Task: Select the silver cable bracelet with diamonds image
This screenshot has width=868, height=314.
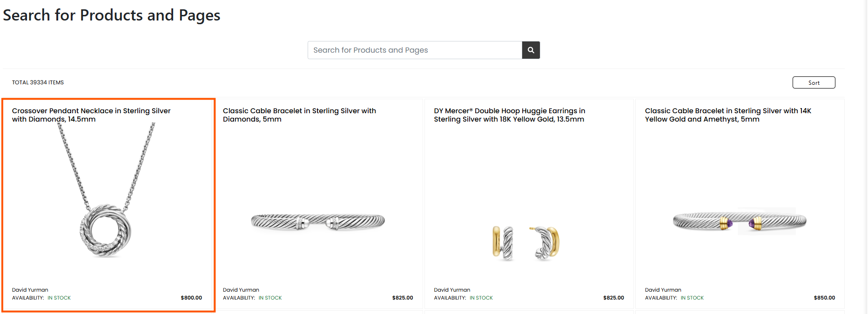Action: [318, 222]
